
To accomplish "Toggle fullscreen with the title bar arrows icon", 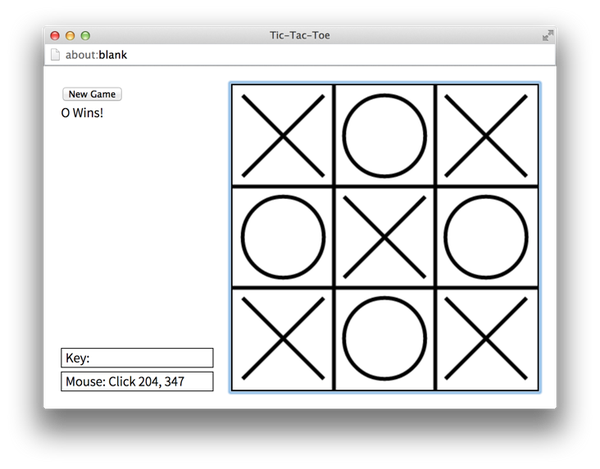I will click(548, 36).
